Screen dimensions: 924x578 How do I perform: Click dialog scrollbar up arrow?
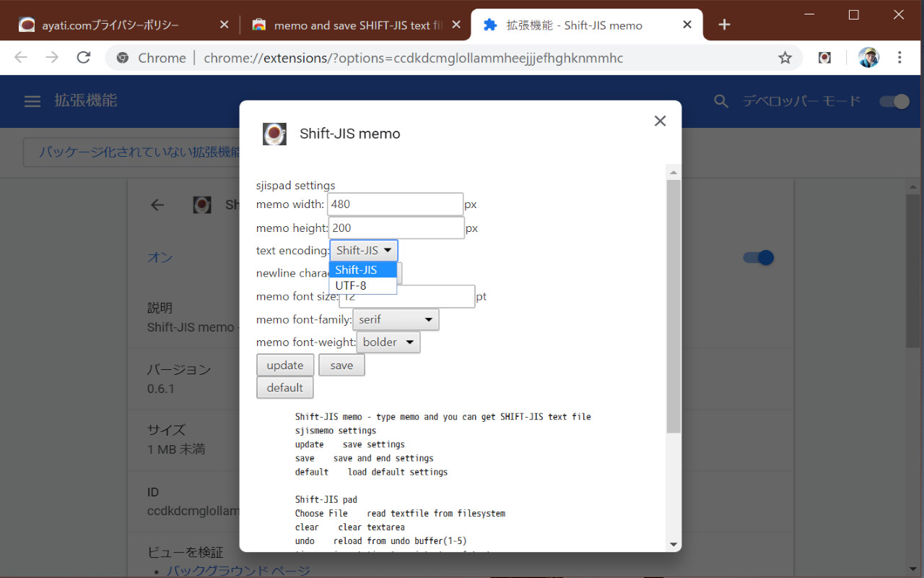674,173
